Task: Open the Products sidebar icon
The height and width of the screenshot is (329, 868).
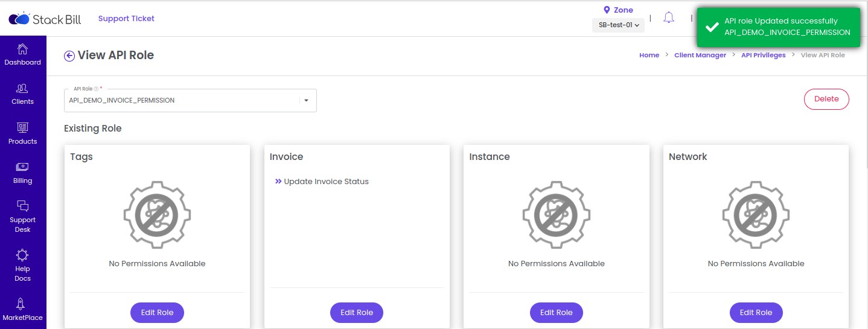Action: [22, 128]
